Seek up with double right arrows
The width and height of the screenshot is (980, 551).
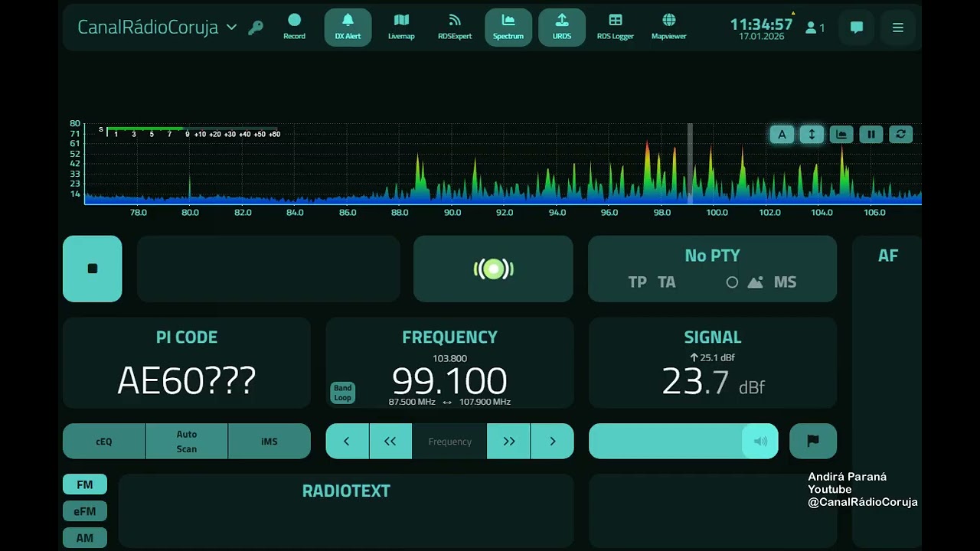509,442
